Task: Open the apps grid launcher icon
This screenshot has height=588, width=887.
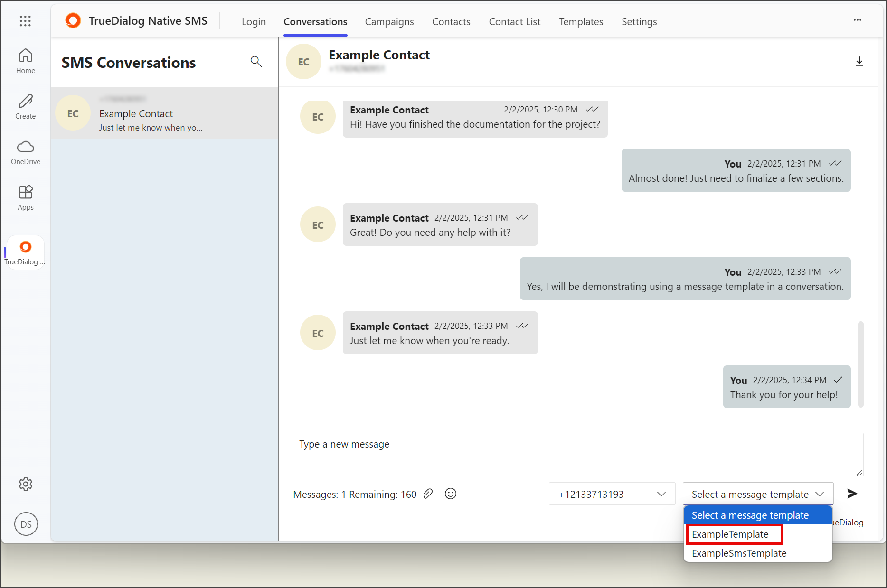Action: 25,21
